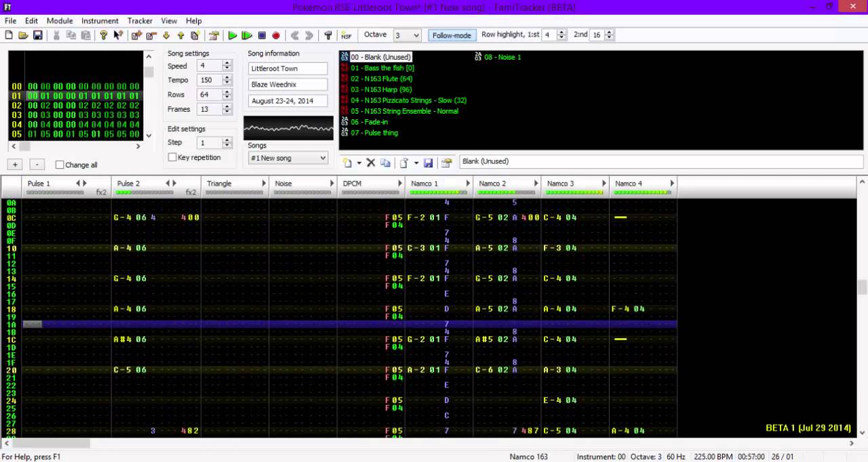868x462 pixels.
Task: Open the File menu
Action: point(10,21)
